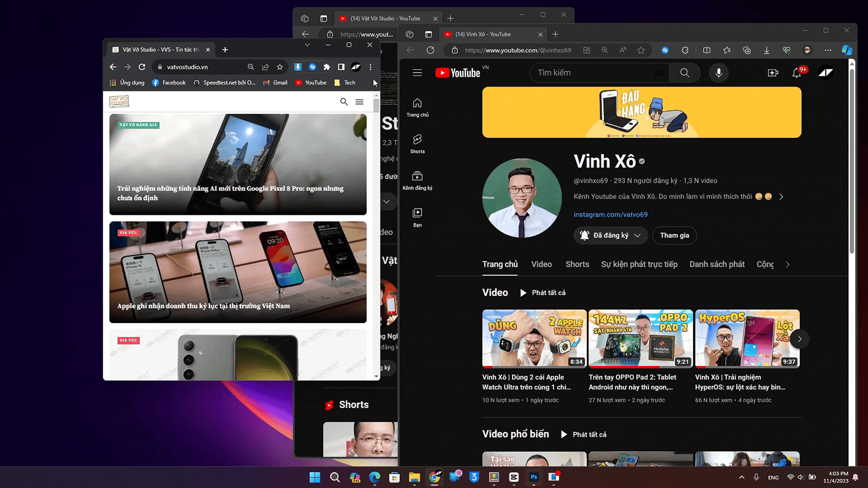
Task: Open Edge favorites list icon
Action: (x=726, y=50)
